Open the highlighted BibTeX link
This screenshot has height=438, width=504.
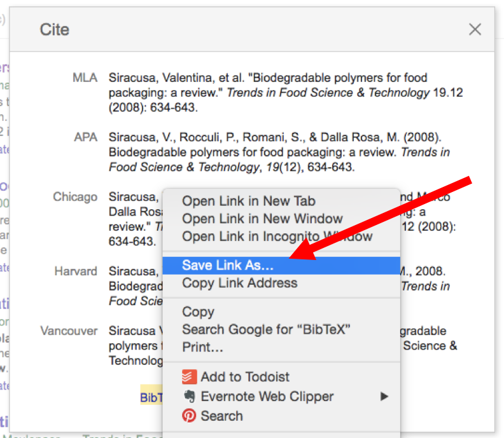151,397
